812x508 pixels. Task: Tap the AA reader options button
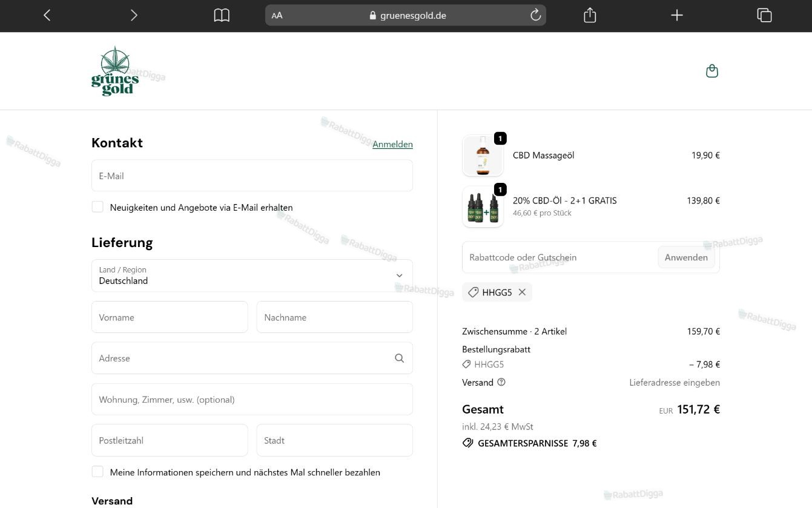(277, 16)
